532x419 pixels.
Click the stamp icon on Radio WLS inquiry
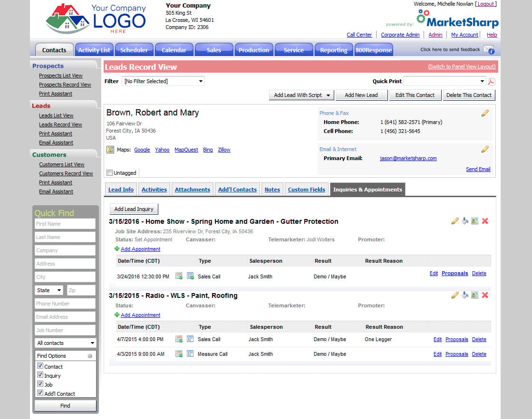click(x=465, y=295)
